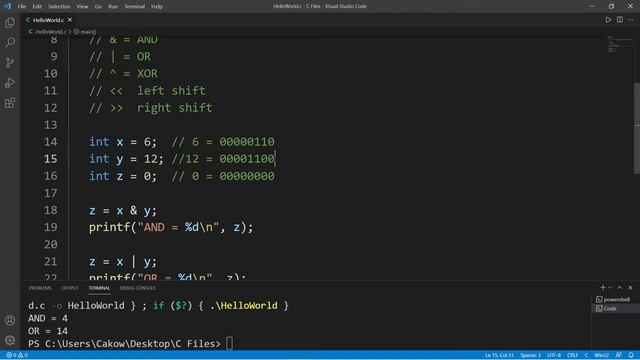Image resolution: width=640 pixels, height=360 pixels.
Task: Open the Help menu
Action: point(157,7)
